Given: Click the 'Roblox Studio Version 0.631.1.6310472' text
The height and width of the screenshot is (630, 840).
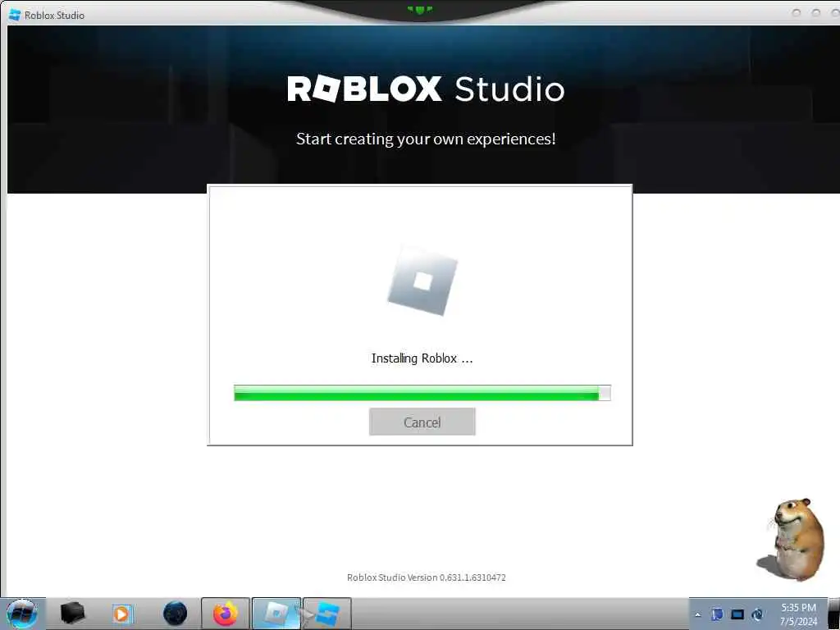Looking at the screenshot, I should pos(427,577).
